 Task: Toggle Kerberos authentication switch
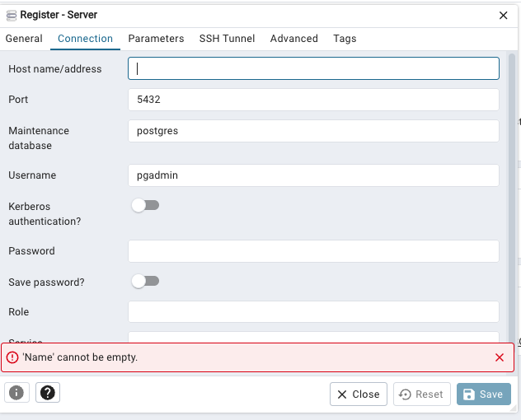pos(145,206)
